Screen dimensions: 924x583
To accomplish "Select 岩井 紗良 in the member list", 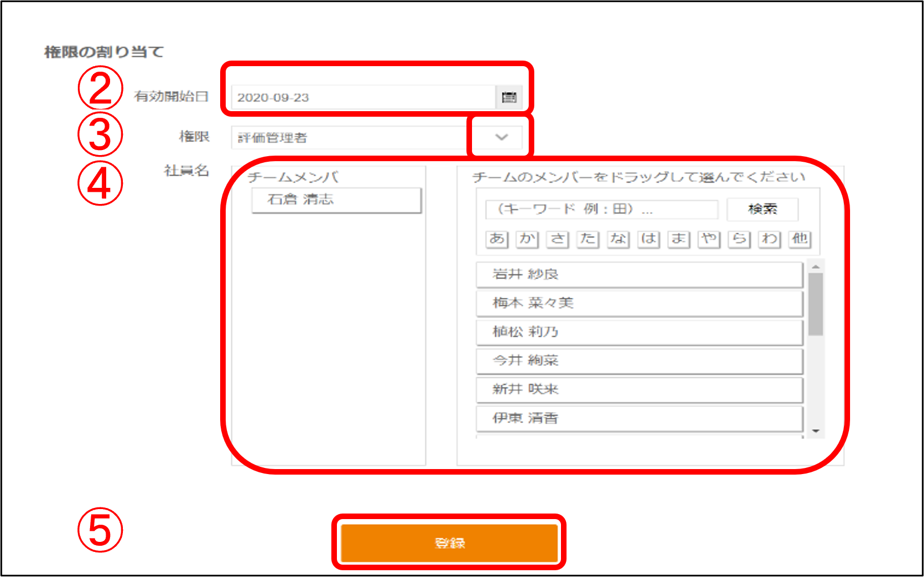I will point(639,275).
